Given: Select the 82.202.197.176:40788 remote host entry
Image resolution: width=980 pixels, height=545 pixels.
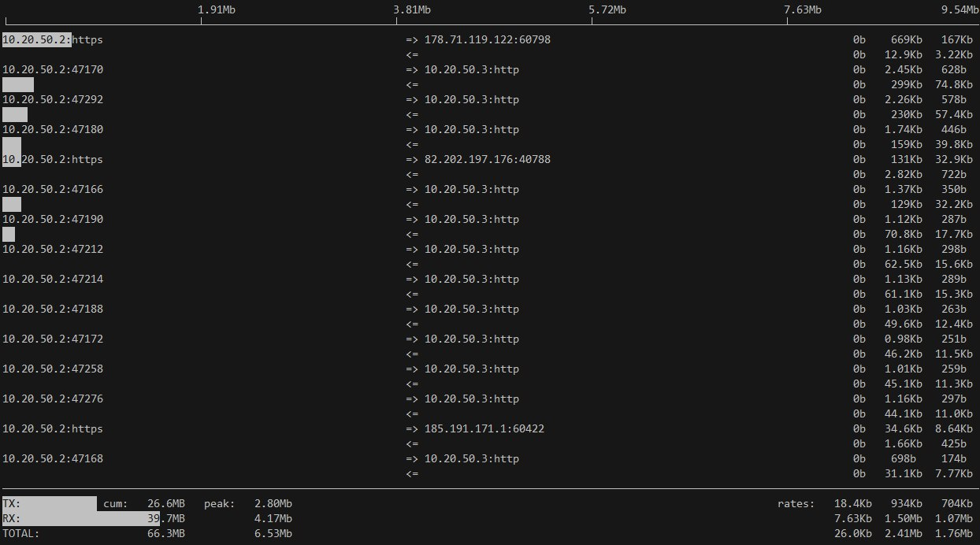Looking at the screenshot, I should pos(487,159).
